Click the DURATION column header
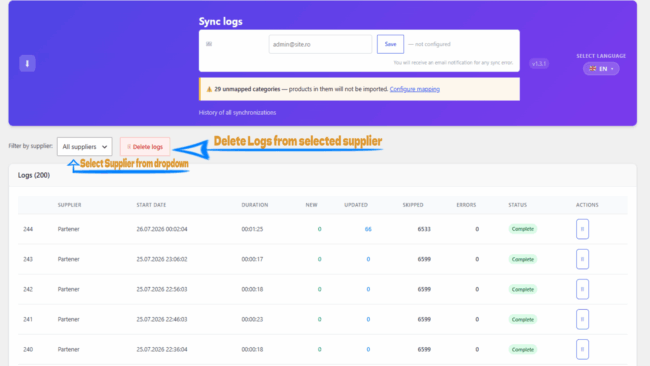This screenshot has height=366, width=650. coord(255,205)
